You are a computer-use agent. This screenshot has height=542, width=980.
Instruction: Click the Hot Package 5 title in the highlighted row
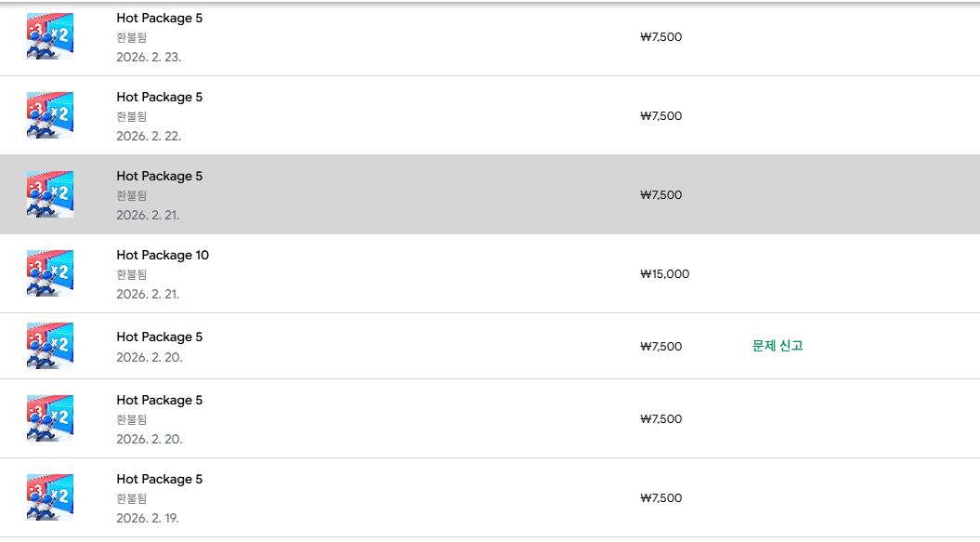click(159, 177)
